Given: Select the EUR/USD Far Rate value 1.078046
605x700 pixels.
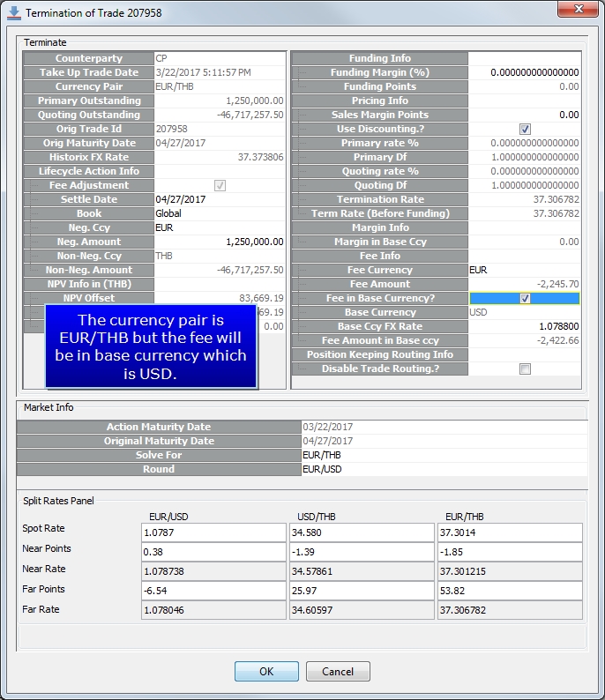Looking at the screenshot, I should (x=213, y=610).
